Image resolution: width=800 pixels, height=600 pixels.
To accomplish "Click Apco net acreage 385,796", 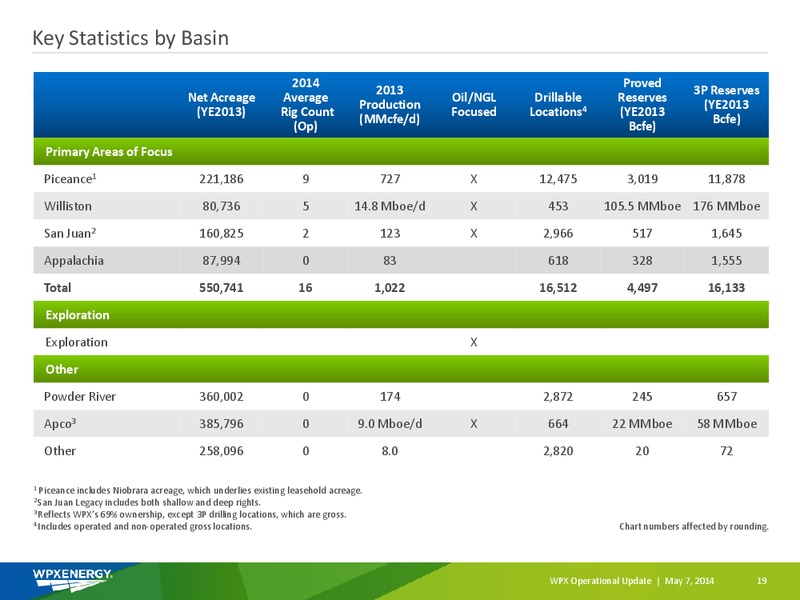I will pos(221,424).
